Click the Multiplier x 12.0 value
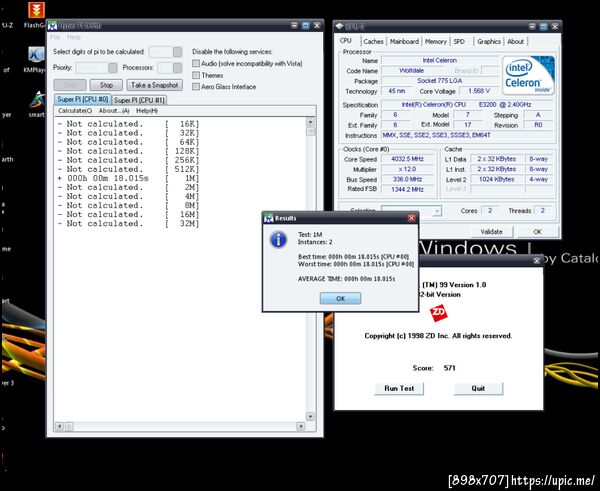This screenshot has width=600, height=491. point(407,169)
